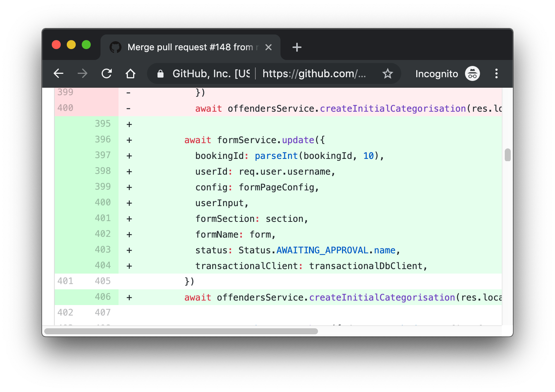Open the browser home page
The width and height of the screenshot is (555, 392).
tap(130, 73)
